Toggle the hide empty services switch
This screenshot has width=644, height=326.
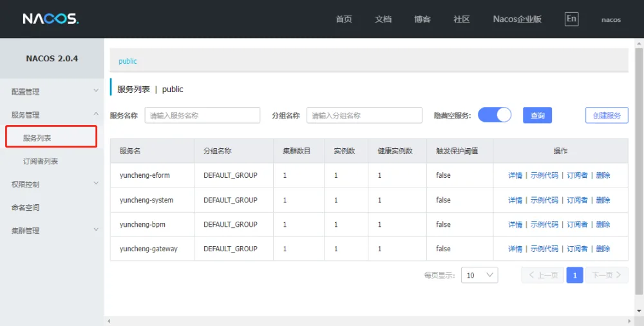[x=495, y=115]
